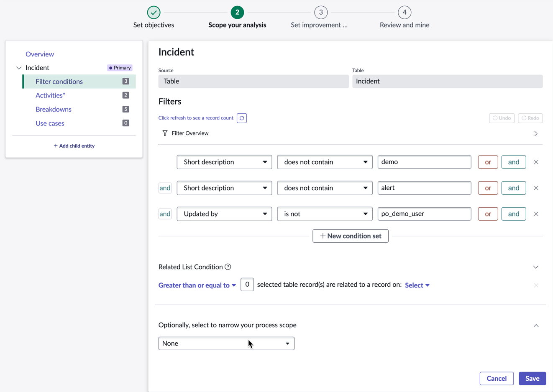Go to step 2 Scope your analysis

point(237,12)
